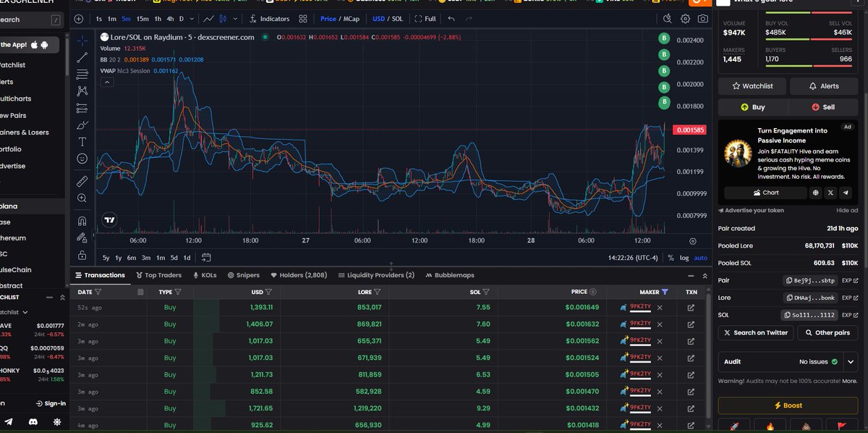
Task: Open the forecasting and measurement tools
Action: pyautogui.click(x=82, y=108)
